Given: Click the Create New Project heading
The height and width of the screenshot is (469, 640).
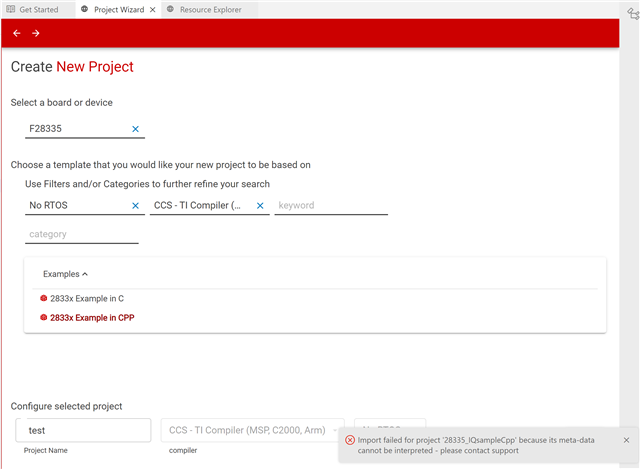Looking at the screenshot, I should [72, 67].
